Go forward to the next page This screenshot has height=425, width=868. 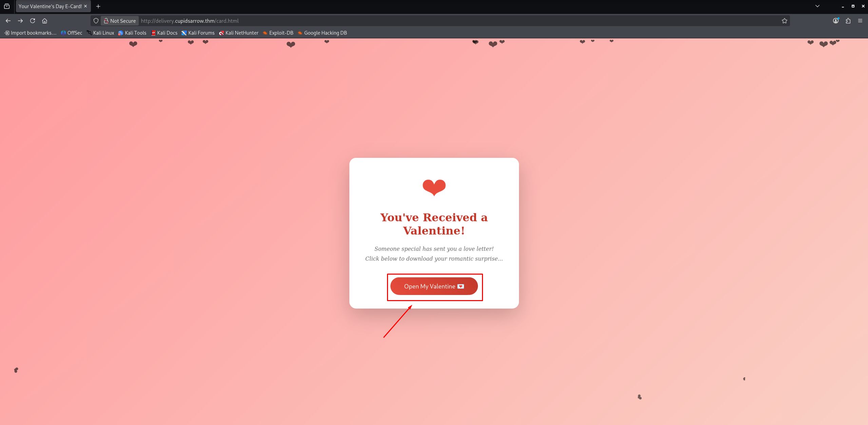coord(20,21)
